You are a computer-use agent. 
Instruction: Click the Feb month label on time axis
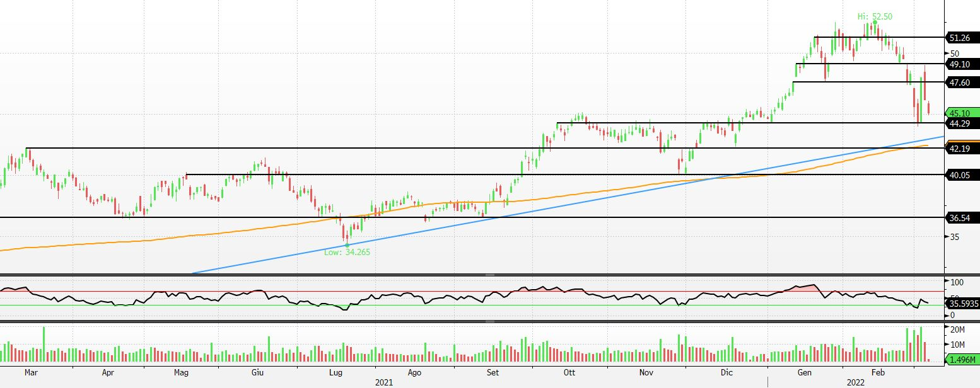click(878, 372)
